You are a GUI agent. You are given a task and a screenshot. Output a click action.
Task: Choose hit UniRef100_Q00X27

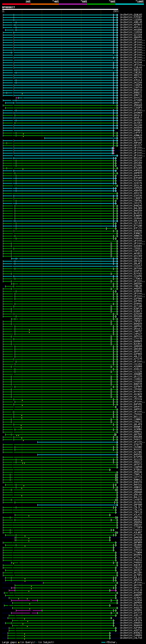pyautogui.click(x=131, y=98)
